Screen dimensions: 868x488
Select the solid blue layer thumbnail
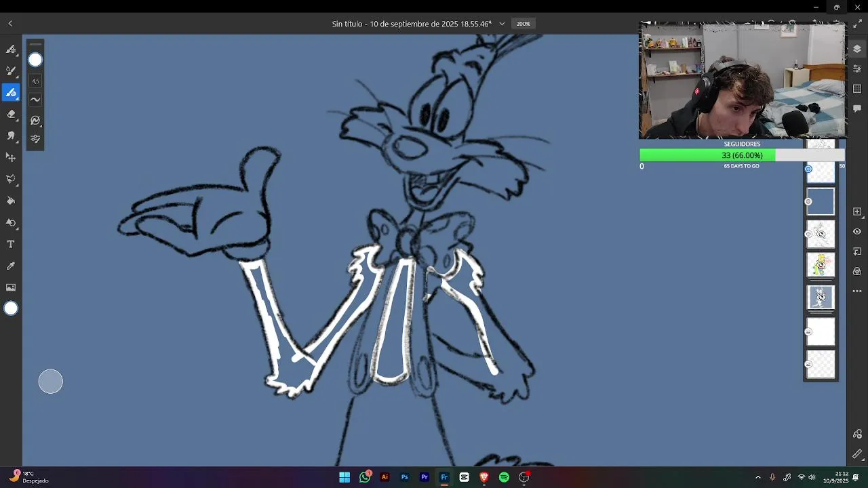(x=821, y=201)
